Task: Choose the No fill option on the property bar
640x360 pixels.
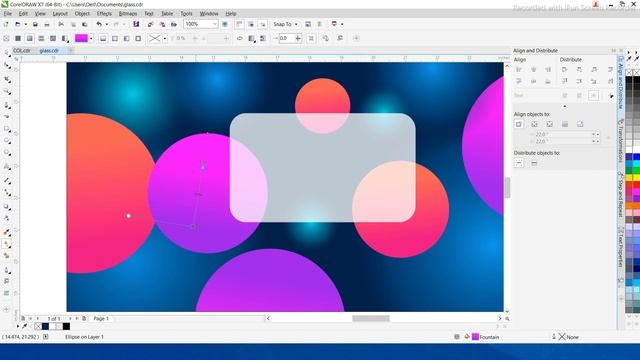Action: (x=6, y=38)
